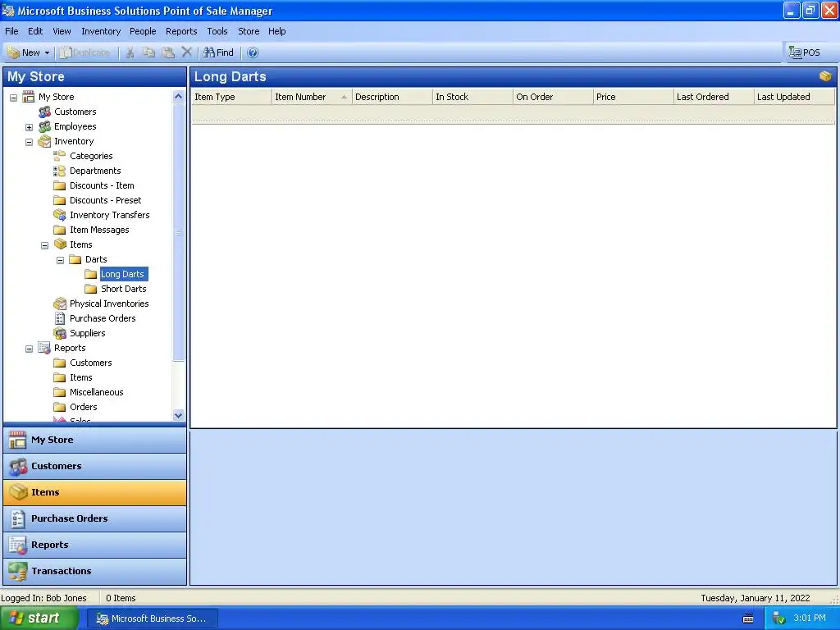Select Discounts - Preset in tree

pos(106,200)
